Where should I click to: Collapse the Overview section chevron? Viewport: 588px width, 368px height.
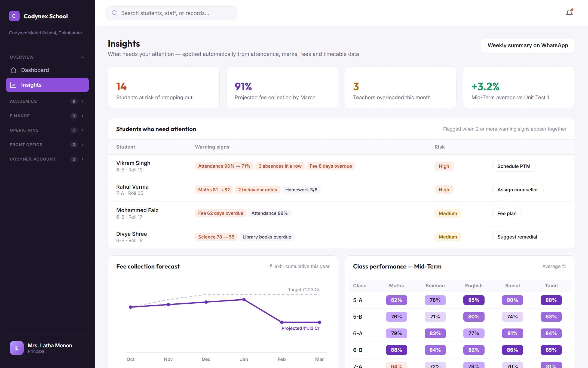click(x=82, y=57)
